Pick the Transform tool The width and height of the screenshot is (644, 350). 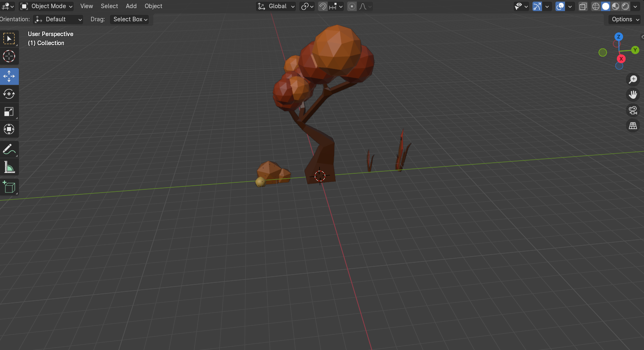click(9, 130)
